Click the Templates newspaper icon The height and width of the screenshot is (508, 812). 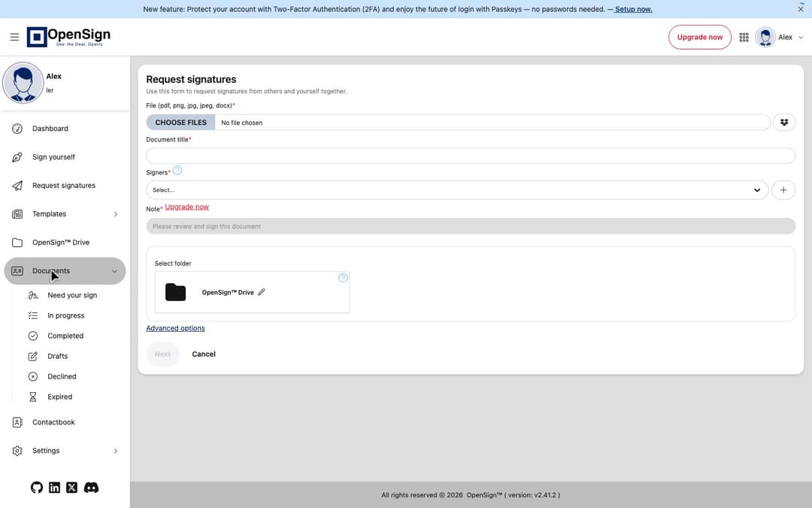click(17, 214)
